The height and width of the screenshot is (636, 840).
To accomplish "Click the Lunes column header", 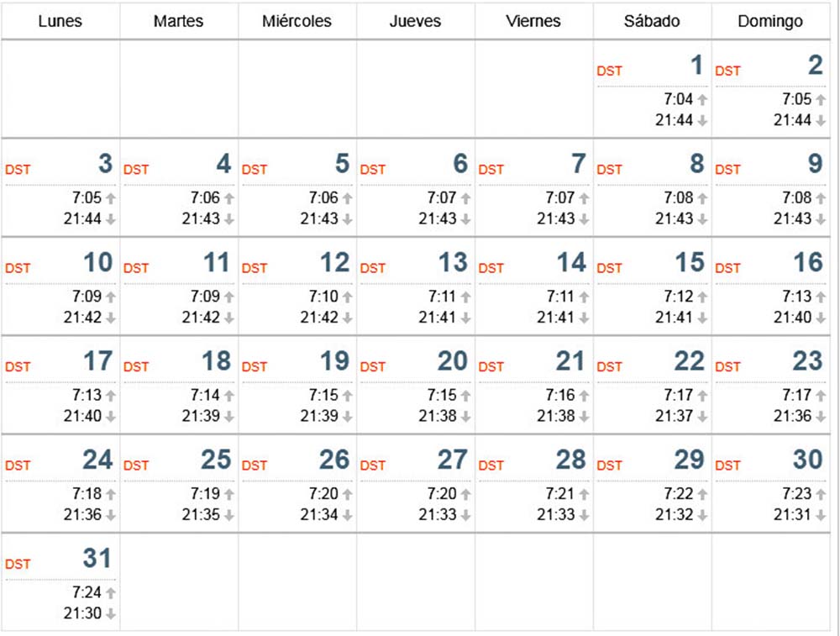I will (x=60, y=21).
